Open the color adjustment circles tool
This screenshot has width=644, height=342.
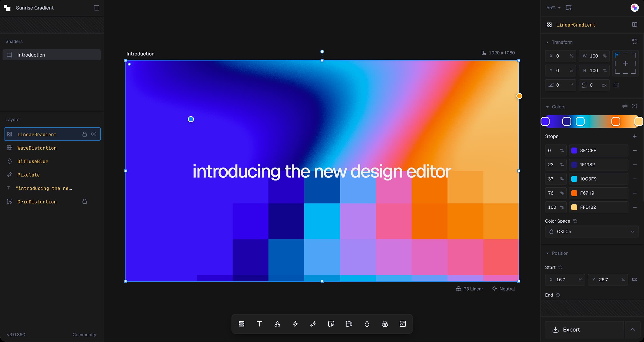pos(385,324)
